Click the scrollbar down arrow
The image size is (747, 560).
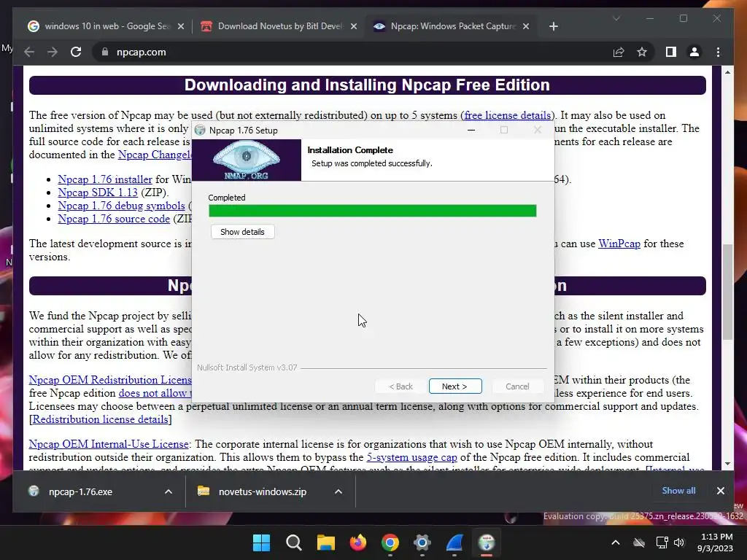727,464
